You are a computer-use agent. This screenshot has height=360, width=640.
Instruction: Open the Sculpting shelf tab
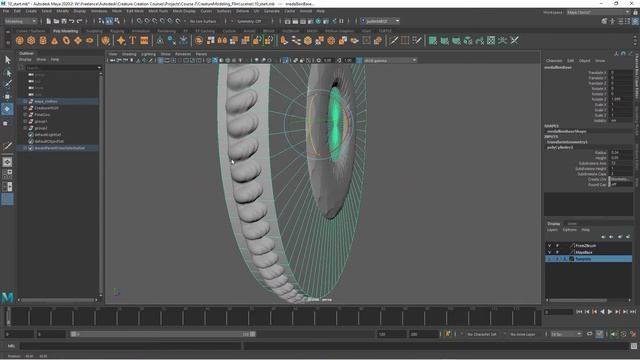(94, 31)
